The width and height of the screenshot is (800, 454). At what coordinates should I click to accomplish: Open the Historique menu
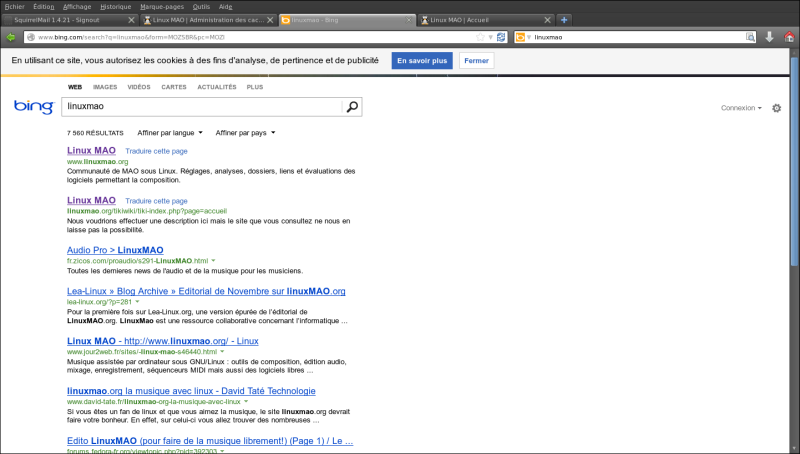coord(115,7)
